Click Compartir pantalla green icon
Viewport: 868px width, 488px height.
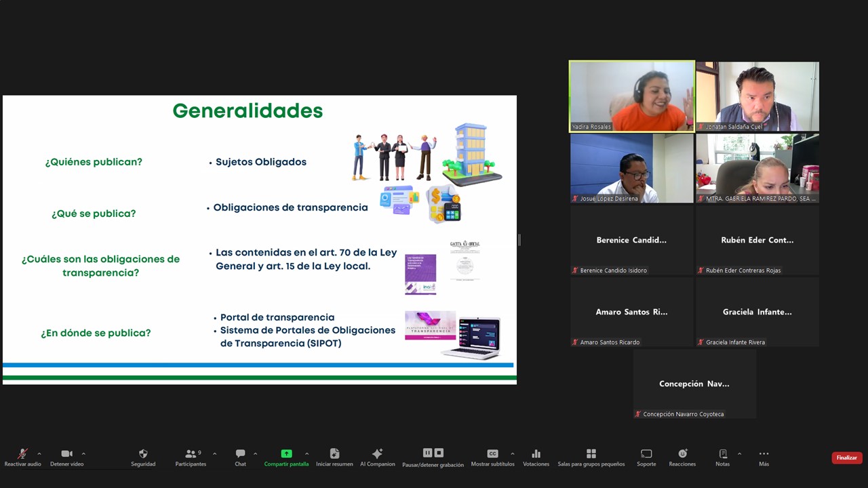tap(286, 454)
